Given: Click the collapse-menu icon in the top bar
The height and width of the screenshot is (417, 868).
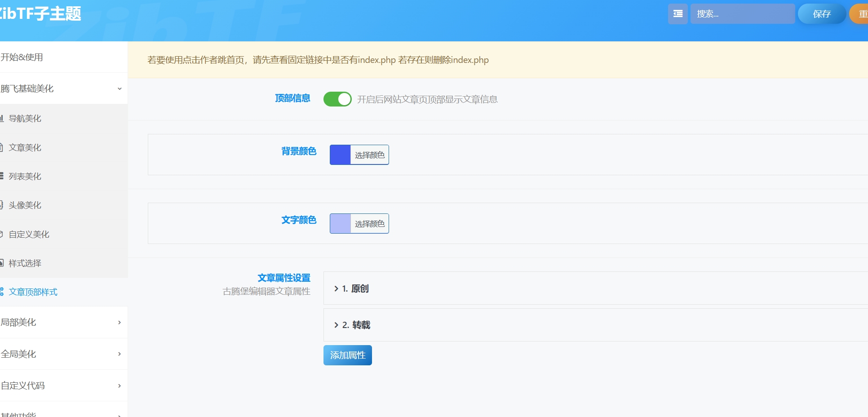Looking at the screenshot, I should [678, 14].
